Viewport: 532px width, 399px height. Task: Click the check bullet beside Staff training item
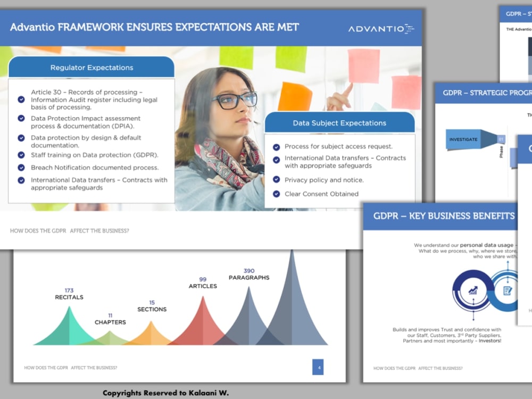[21, 155]
